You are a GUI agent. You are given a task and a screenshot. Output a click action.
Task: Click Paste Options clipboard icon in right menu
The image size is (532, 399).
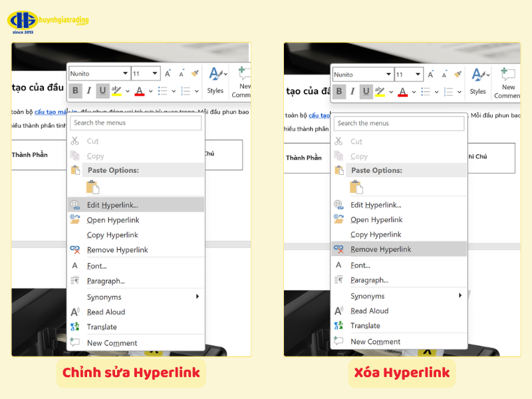pos(356,187)
